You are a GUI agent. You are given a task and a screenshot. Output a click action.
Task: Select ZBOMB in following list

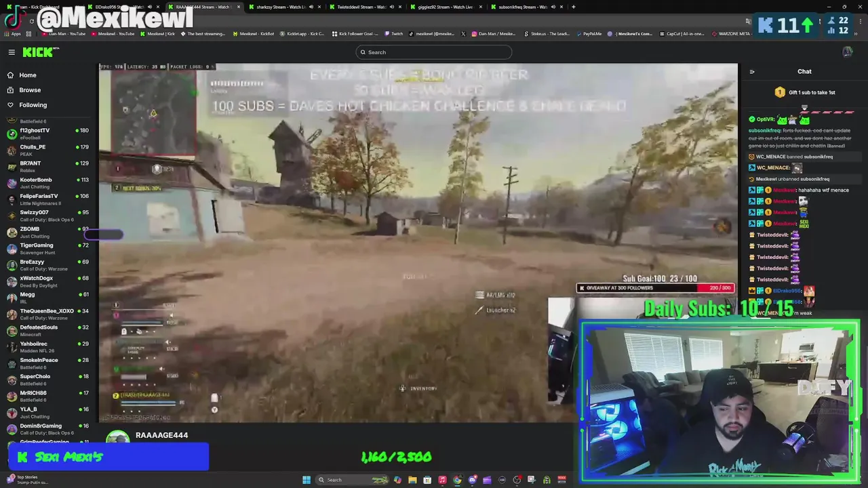[49, 232]
